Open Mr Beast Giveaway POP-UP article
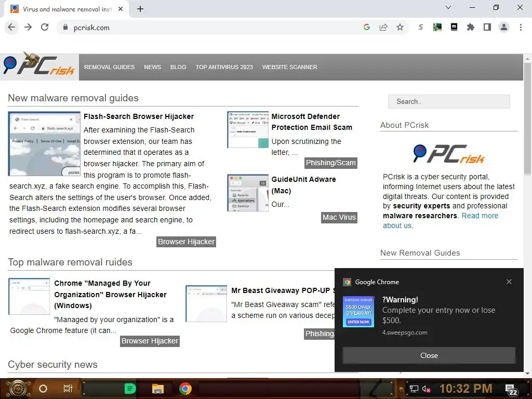Viewport: 532px width, 399px height. pos(283,290)
